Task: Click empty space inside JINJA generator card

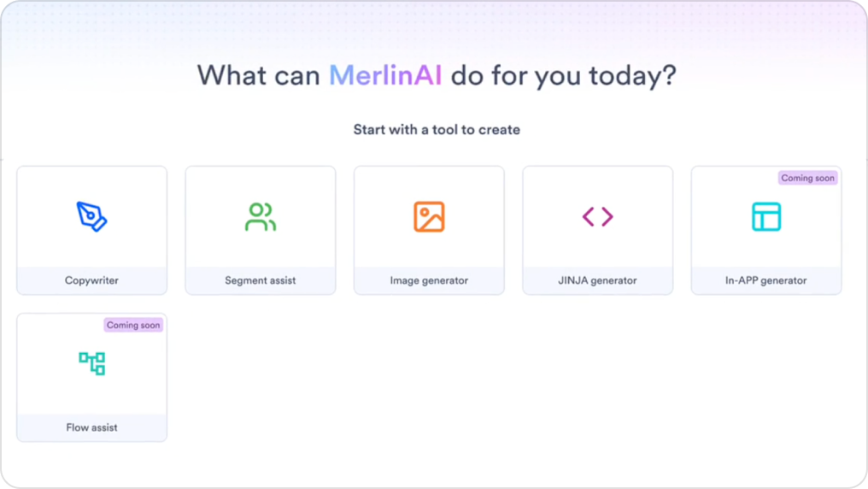Action: (x=555, y=248)
